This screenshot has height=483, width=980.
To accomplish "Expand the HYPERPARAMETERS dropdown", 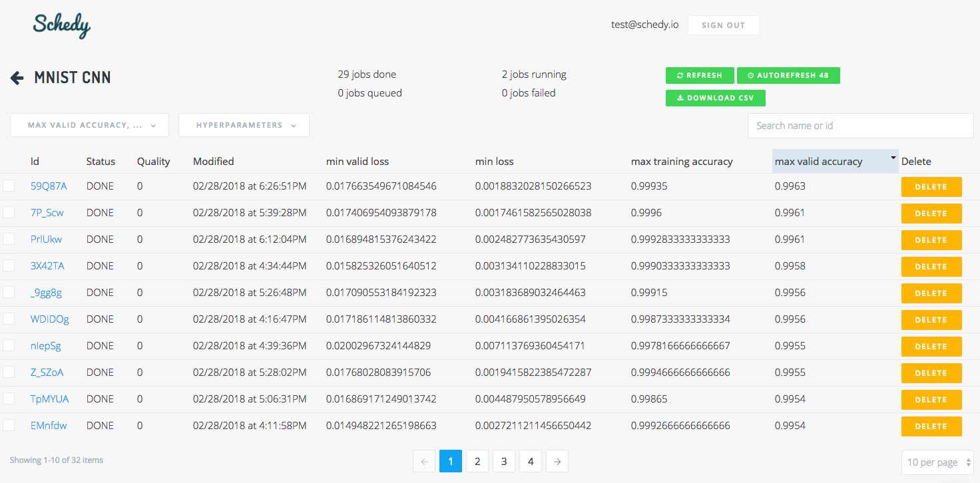I will (x=244, y=124).
